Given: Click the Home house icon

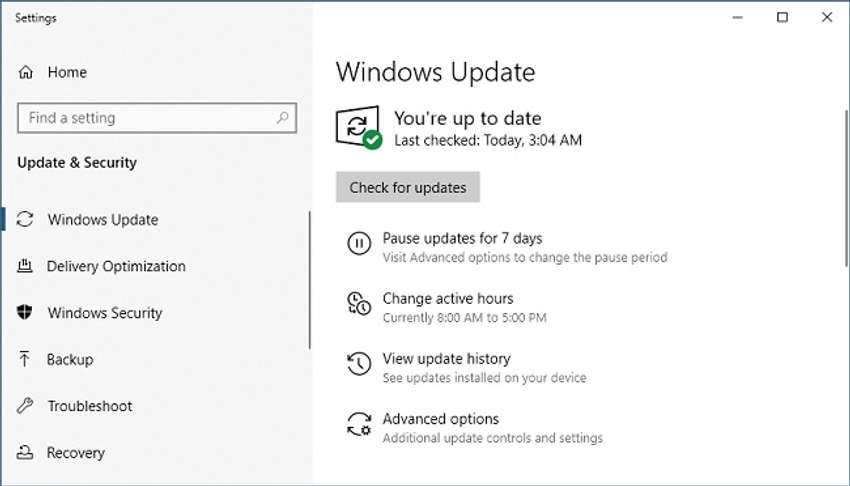Looking at the screenshot, I should point(25,72).
